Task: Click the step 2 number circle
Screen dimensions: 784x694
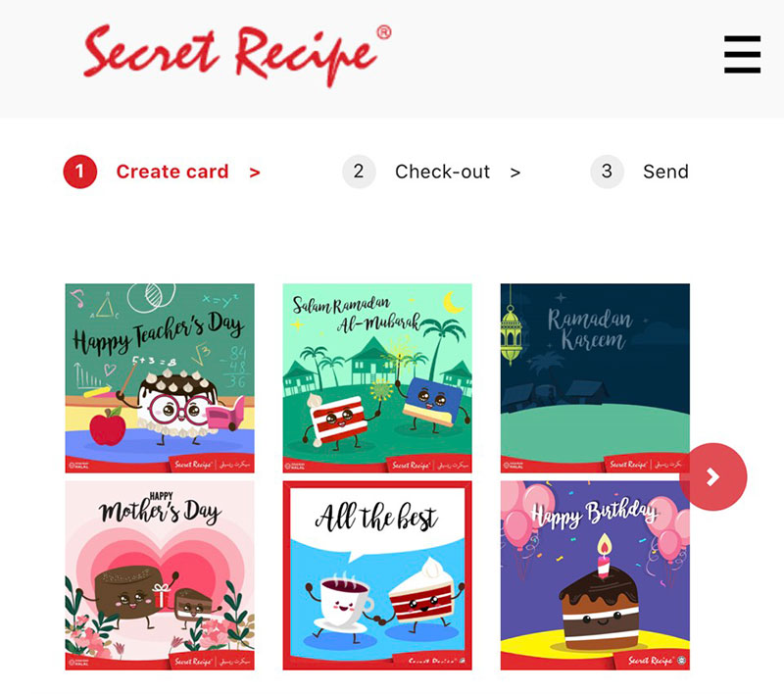Action: (x=359, y=172)
